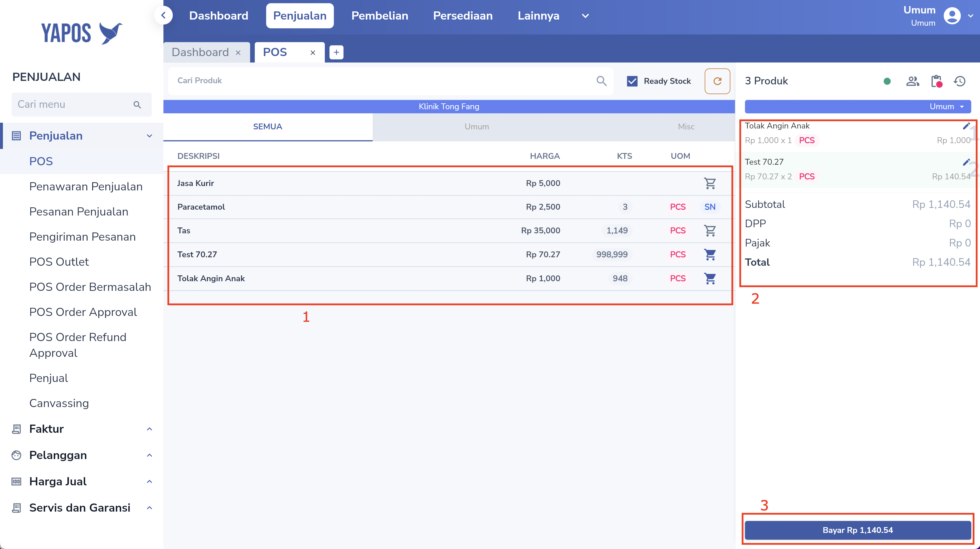Switch to the Dashboard page tab
The height and width of the screenshot is (549, 980).
tap(200, 52)
